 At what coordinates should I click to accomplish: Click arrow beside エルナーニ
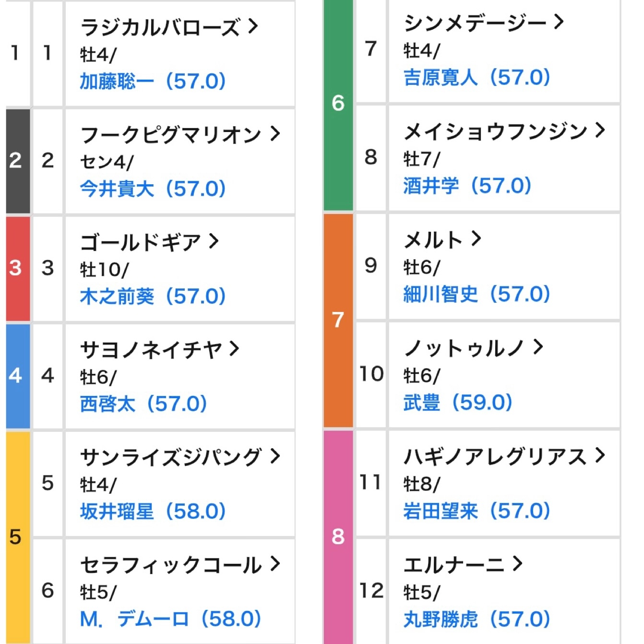[x=517, y=563]
